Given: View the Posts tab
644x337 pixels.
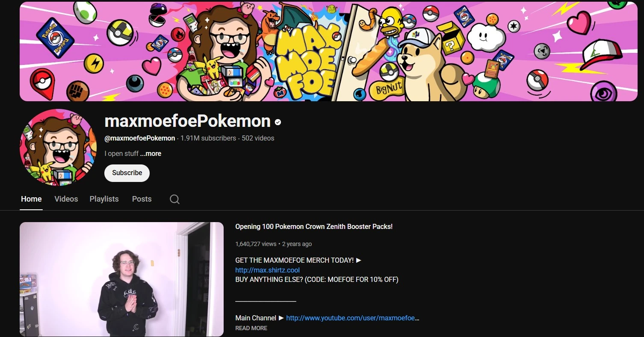Looking at the screenshot, I should coord(142,199).
